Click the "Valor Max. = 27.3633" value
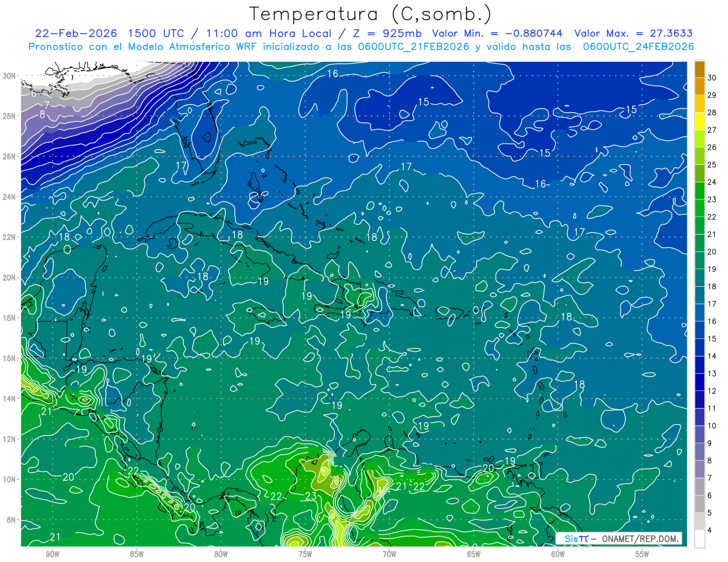The width and height of the screenshot is (728, 562). (633, 33)
